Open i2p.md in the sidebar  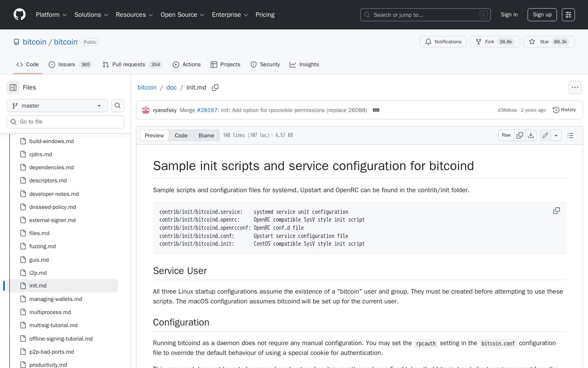click(x=38, y=273)
